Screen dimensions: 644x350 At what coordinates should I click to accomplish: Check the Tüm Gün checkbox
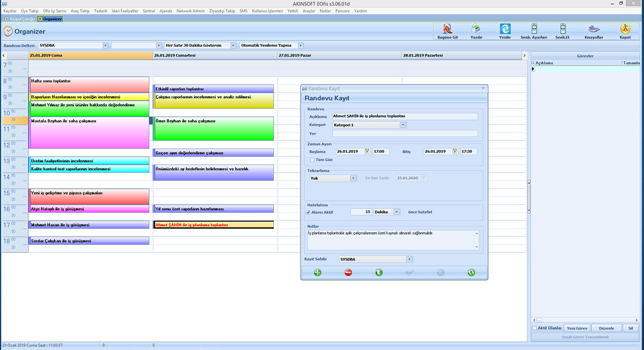[x=312, y=160]
